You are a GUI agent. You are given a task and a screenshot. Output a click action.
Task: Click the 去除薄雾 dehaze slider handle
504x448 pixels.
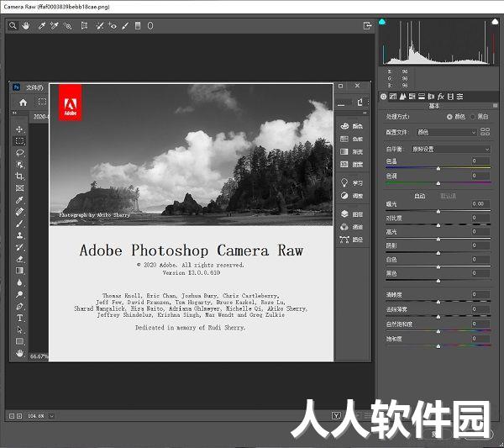pos(438,317)
